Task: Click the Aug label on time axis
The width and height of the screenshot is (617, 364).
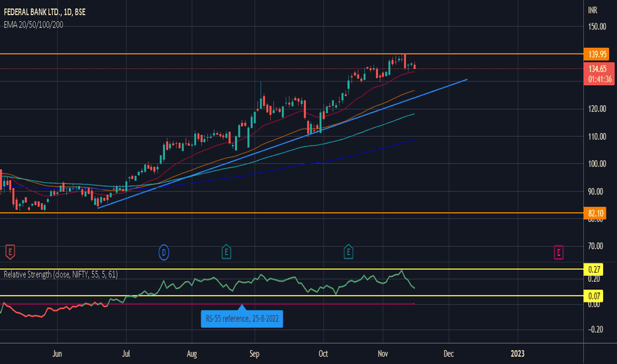Action: click(x=191, y=354)
